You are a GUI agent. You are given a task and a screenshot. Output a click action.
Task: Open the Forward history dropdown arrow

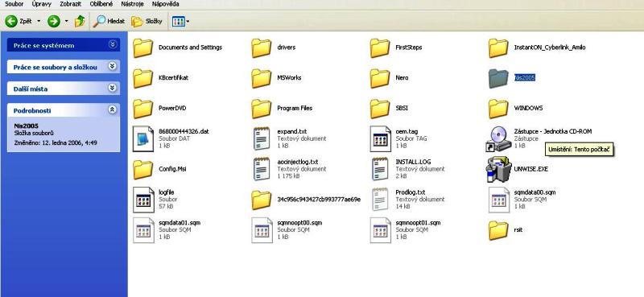coord(66,21)
